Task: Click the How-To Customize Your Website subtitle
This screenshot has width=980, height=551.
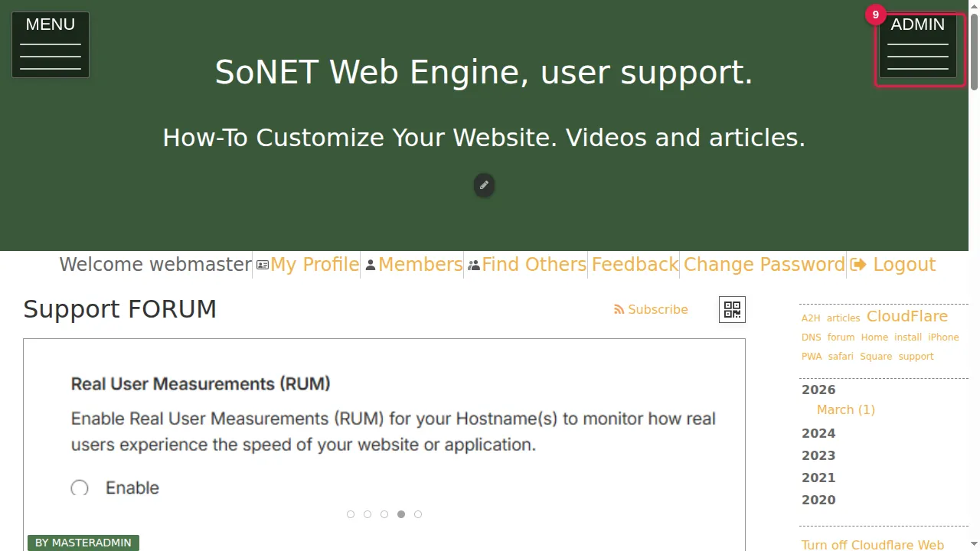Action: (484, 138)
